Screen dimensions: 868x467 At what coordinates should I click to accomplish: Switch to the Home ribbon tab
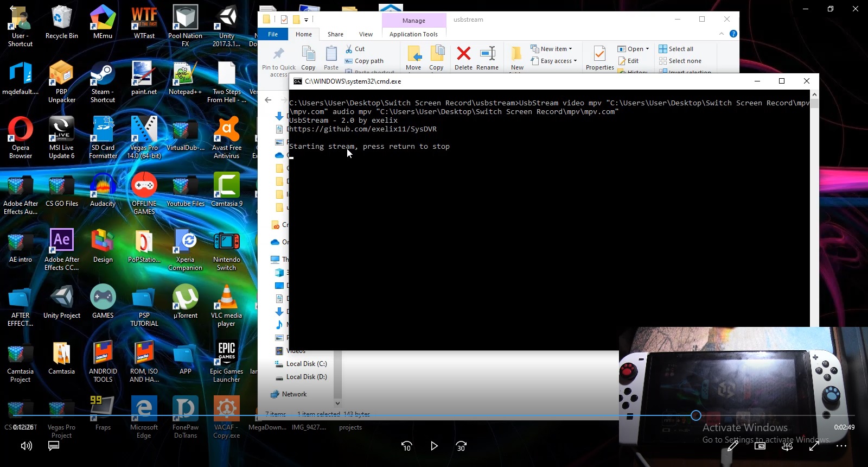[x=304, y=34]
